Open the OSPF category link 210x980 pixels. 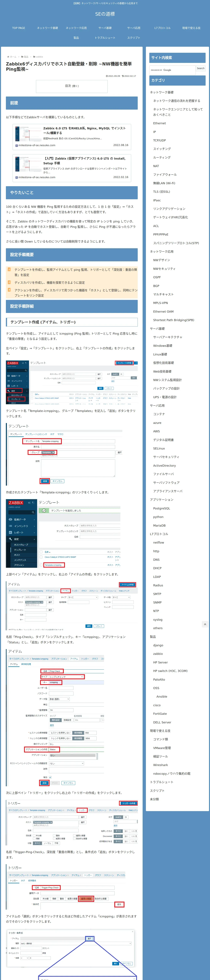(x=157, y=277)
